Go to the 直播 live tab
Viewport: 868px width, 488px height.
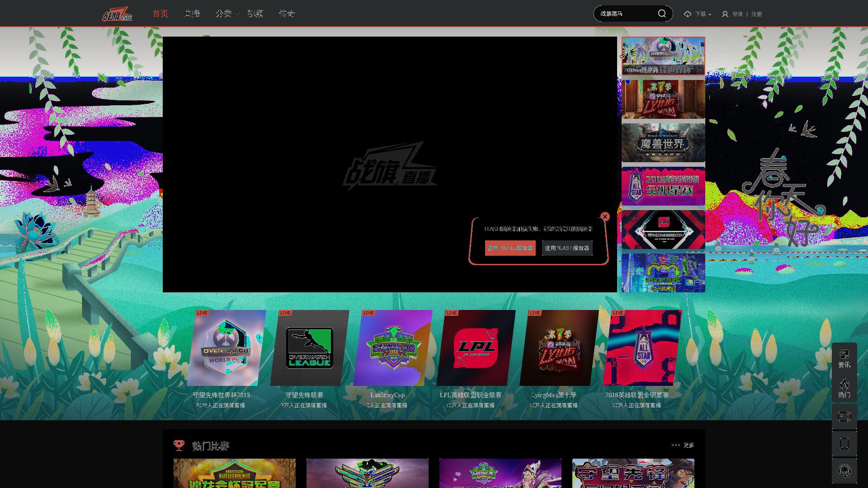coord(192,14)
